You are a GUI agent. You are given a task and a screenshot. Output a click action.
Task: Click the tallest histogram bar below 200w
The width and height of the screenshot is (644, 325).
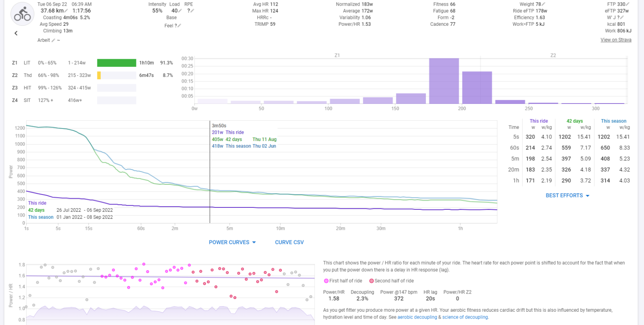pos(444,81)
